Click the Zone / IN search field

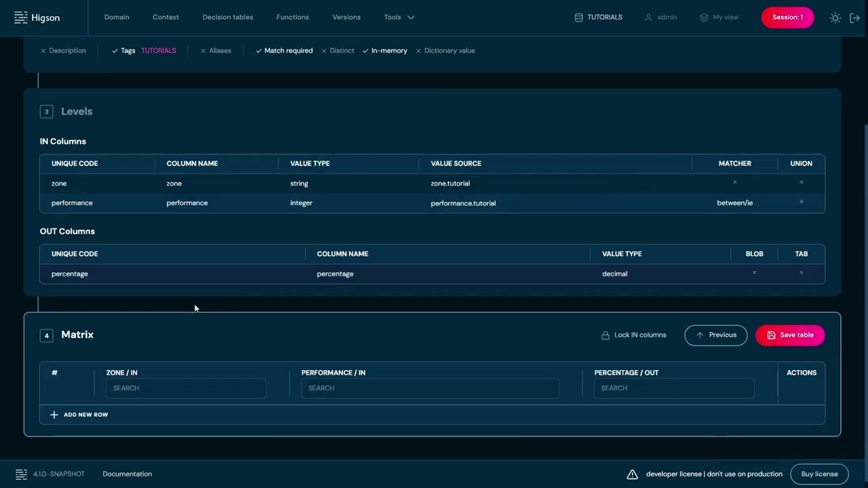click(x=186, y=388)
